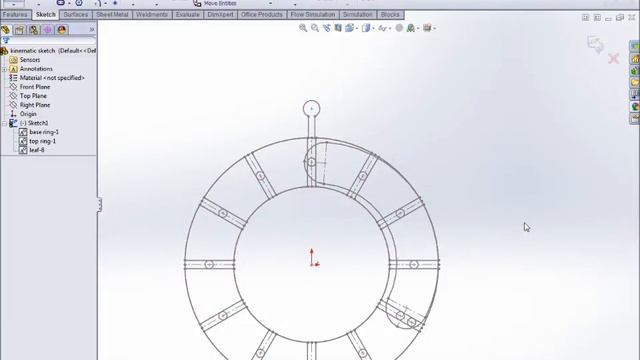Viewport: 640px width, 360px height.
Task: Open the View Orientation dropdown arrow
Action: pyautogui.click(x=357, y=28)
